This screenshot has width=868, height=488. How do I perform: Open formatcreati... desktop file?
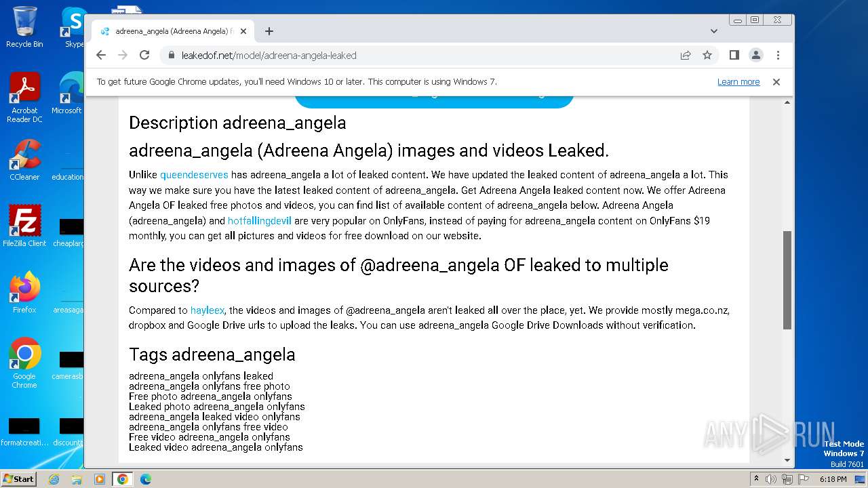(24, 432)
